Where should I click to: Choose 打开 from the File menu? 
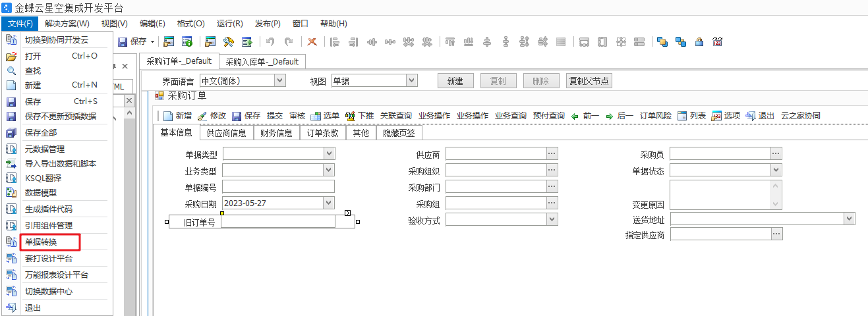click(x=57, y=56)
